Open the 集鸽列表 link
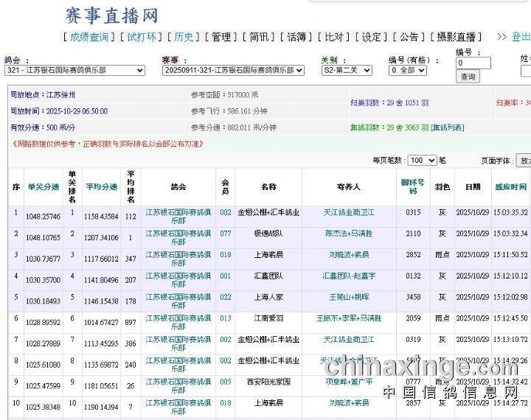The image size is (531, 420). pos(448,127)
